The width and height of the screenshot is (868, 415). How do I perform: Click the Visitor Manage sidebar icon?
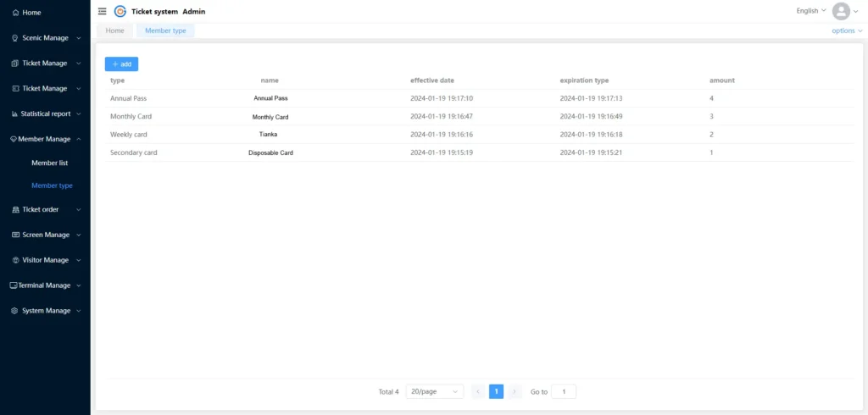[15, 260]
